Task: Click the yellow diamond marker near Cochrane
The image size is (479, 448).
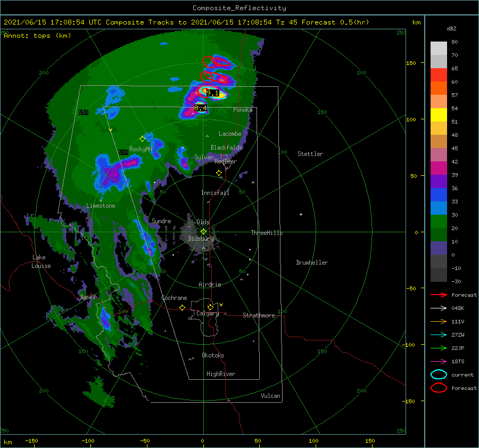Action: click(182, 307)
